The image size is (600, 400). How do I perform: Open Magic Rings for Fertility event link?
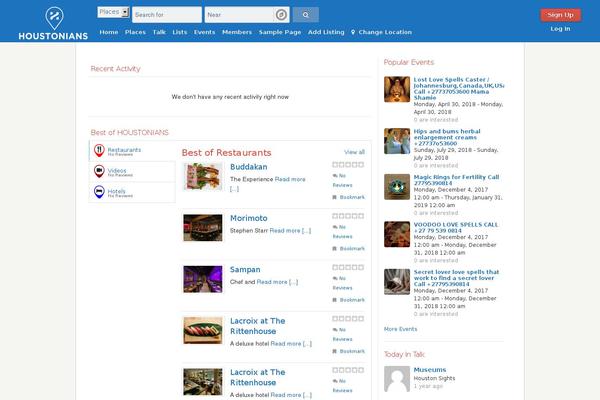pos(456,180)
